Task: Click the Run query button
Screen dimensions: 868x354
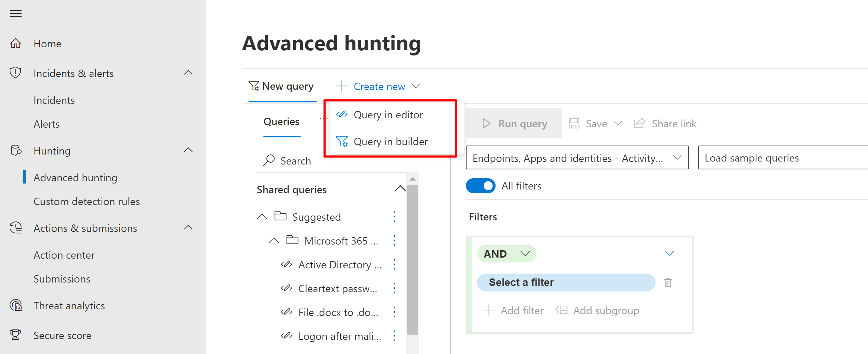Action: 514,123
